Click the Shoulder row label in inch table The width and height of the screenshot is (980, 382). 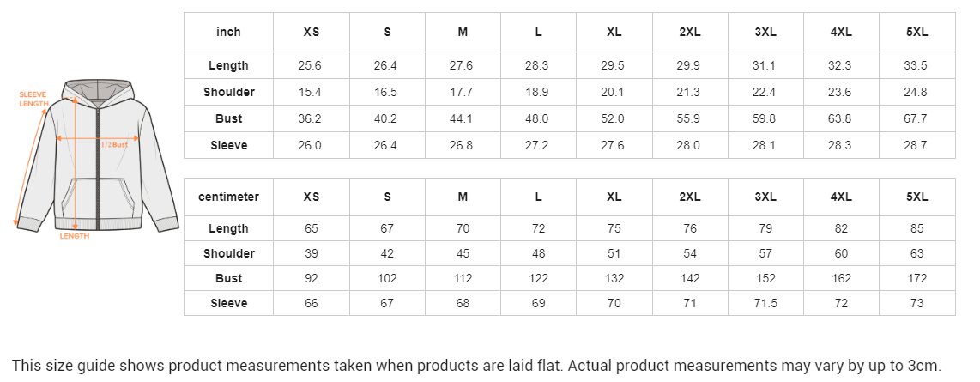[x=228, y=92]
